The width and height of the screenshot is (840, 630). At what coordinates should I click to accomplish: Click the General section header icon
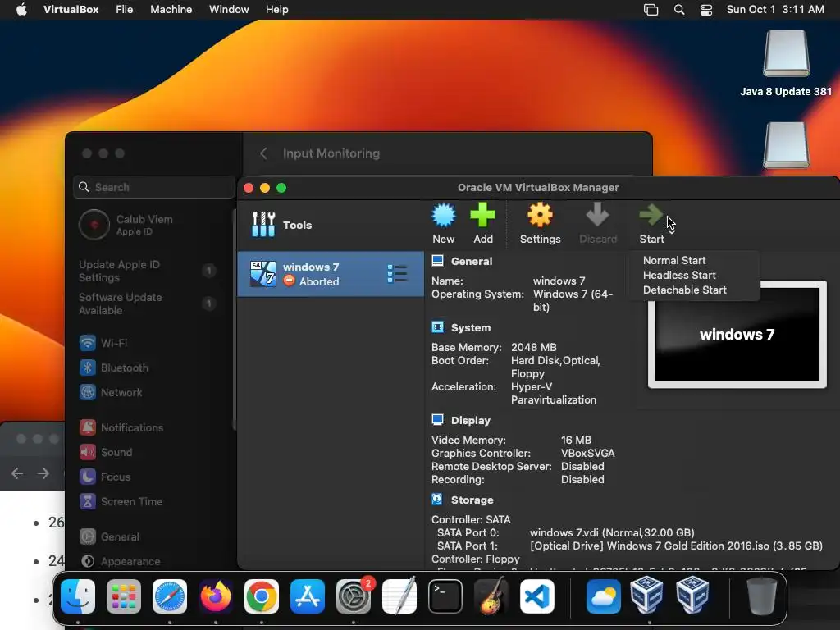click(438, 261)
